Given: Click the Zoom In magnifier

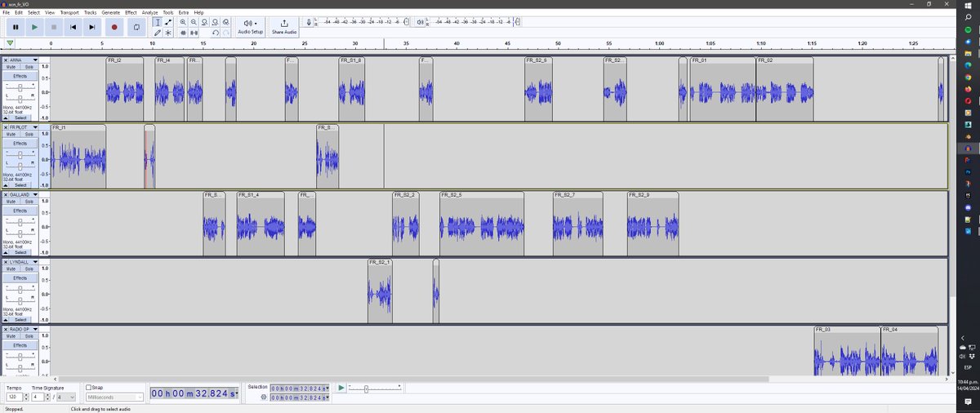Looking at the screenshot, I should pos(182,22).
